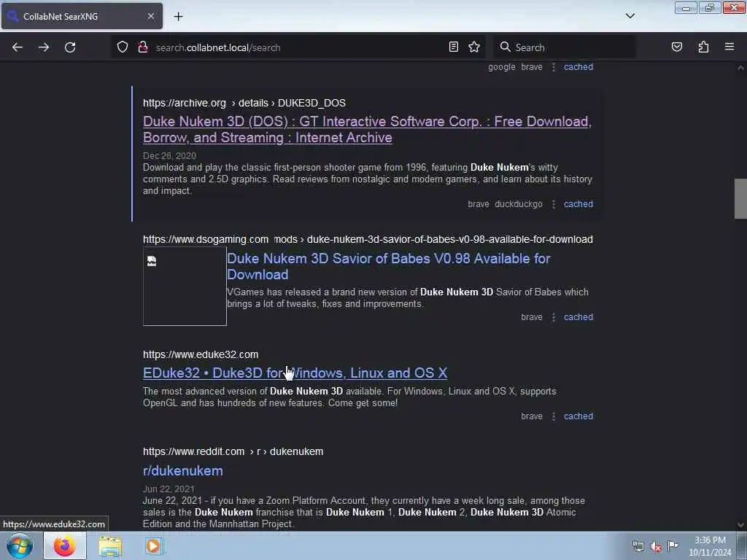Viewport: 747px width, 560px height.
Task: Reload the current page
Action: coord(70,47)
